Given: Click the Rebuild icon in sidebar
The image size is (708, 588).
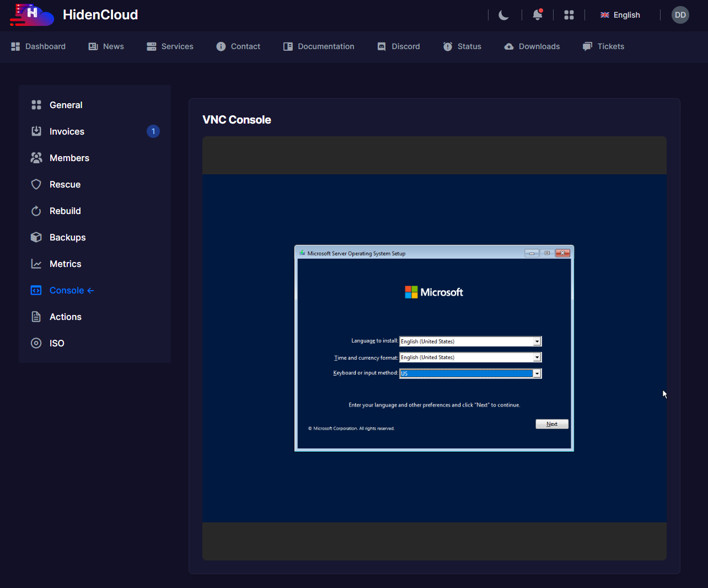Looking at the screenshot, I should tap(36, 211).
